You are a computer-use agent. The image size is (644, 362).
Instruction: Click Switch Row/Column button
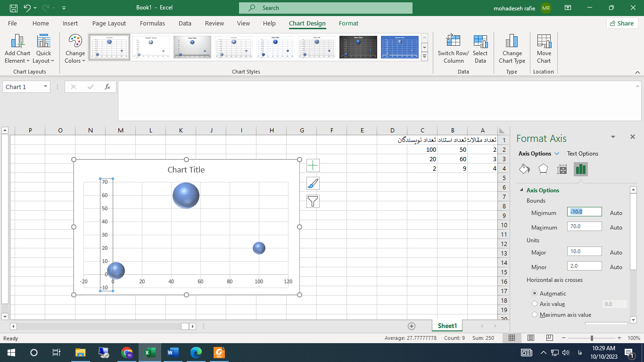coord(453,49)
